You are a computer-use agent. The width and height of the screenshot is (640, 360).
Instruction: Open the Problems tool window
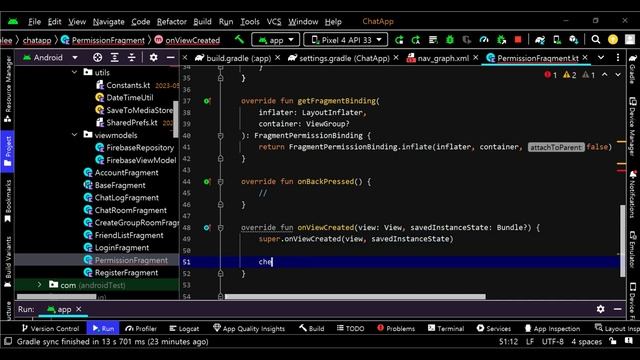click(396, 328)
